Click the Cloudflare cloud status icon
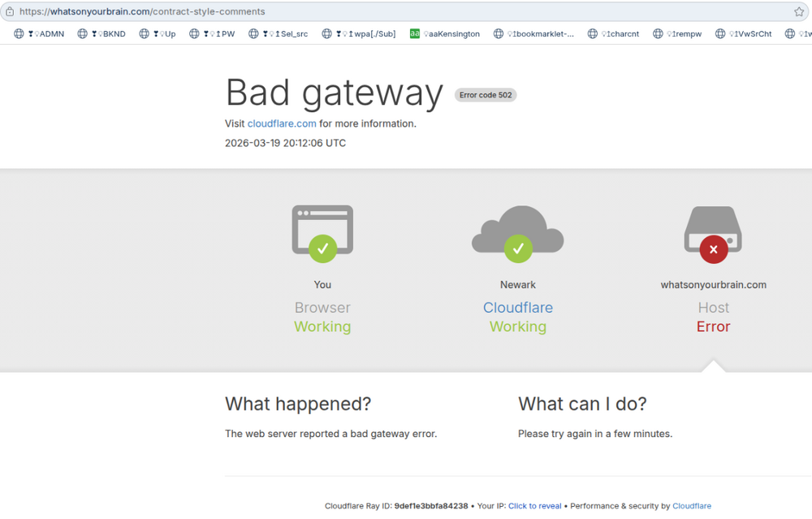 (x=518, y=233)
